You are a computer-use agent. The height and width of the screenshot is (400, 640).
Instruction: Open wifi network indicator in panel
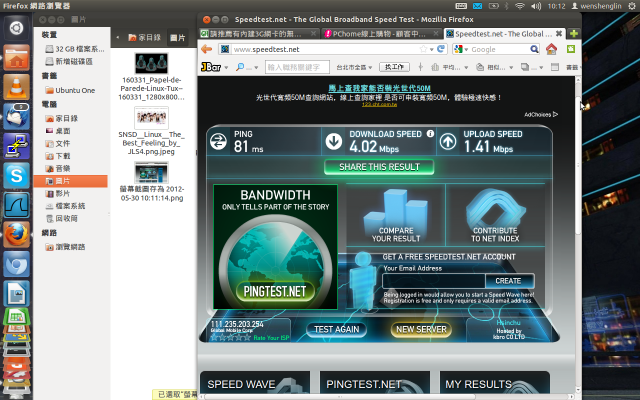[x=520, y=6]
